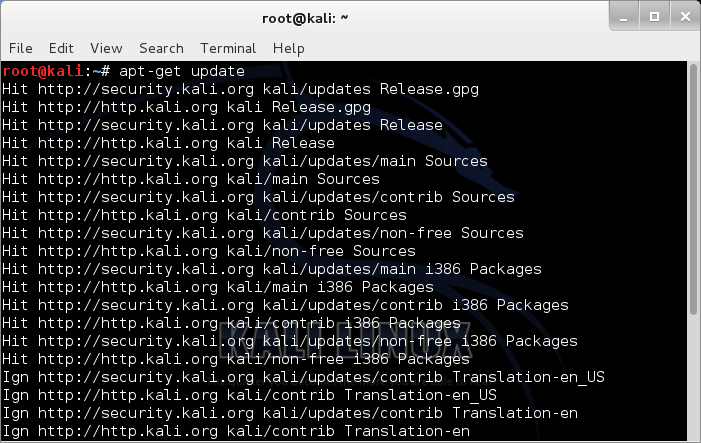Screen dimensions: 701x443
Task: Open the Edit menu
Action: coord(61,48)
